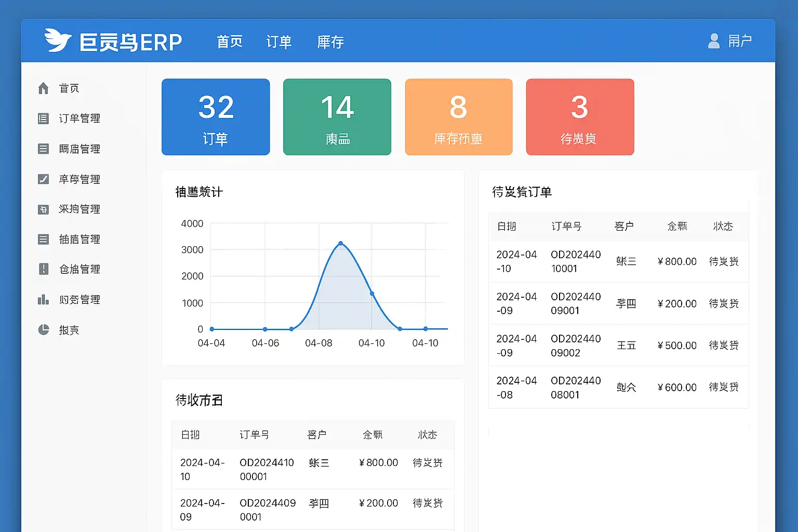Image resolution: width=798 pixels, height=532 pixels.
Task: Open order OD20244009002 for ¥500.00
Action: tap(618, 345)
